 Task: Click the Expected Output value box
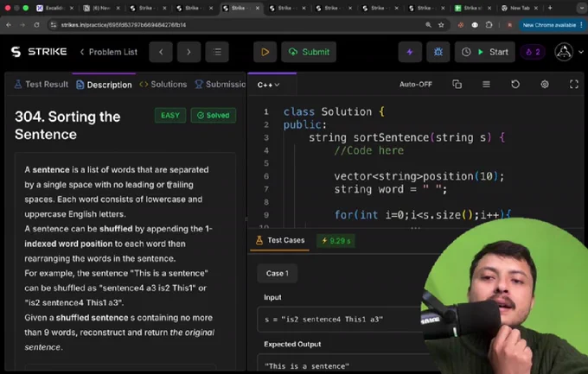click(342, 364)
